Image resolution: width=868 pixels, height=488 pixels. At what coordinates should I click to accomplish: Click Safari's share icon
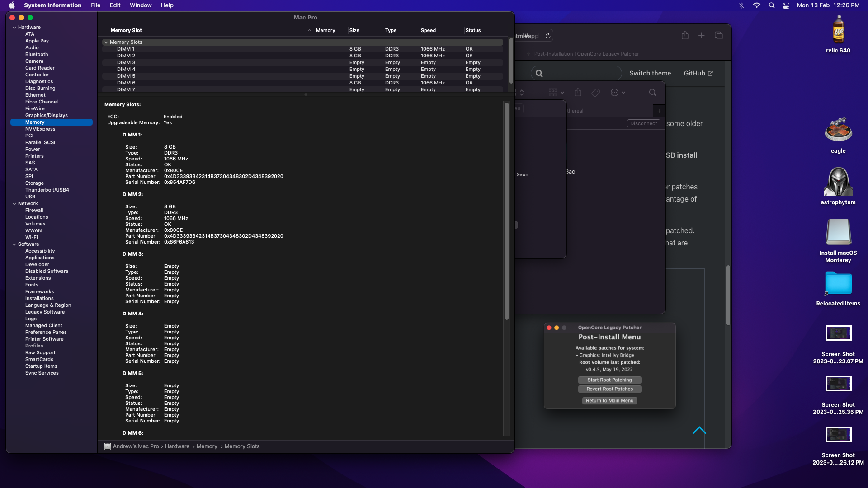coord(685,35)
